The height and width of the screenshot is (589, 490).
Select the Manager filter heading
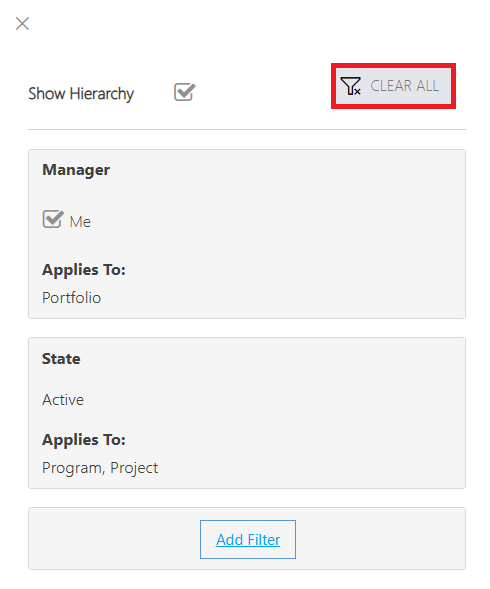pyautogui.click(x=76, y=170)
